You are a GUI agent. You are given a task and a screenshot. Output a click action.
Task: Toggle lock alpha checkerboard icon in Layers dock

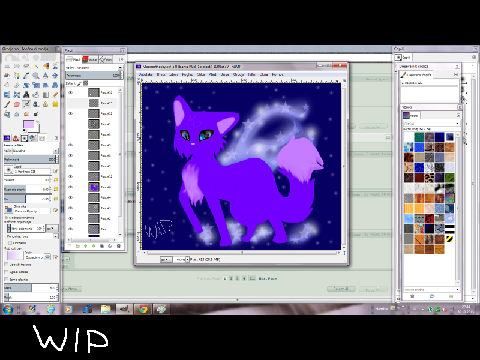pos(86,83)
